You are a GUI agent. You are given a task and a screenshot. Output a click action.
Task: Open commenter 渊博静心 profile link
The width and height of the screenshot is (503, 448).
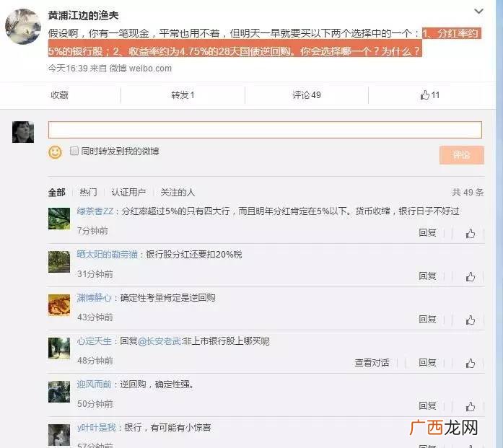94,298
